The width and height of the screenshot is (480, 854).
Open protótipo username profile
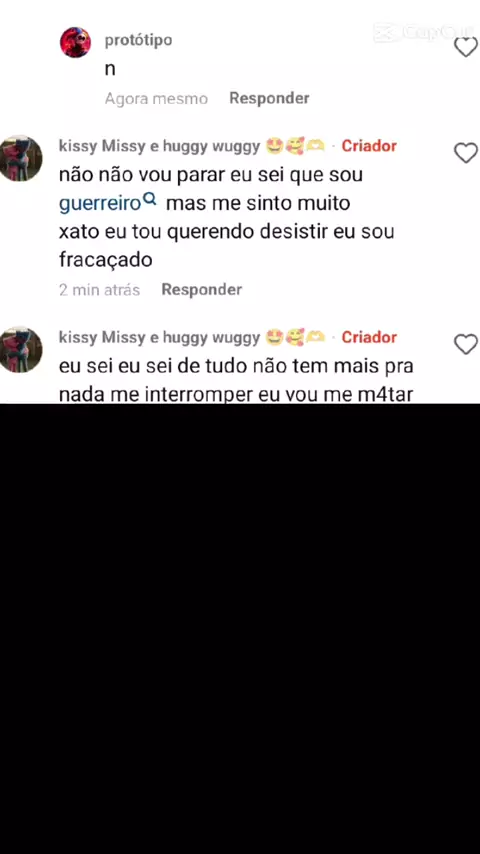[x=138, y=40]
